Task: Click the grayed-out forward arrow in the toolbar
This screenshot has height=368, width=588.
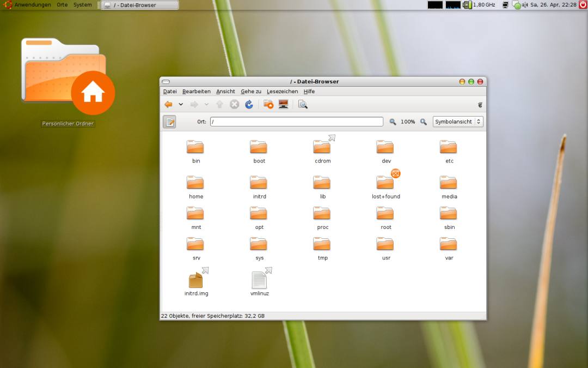Action: [x=194, y=104]
